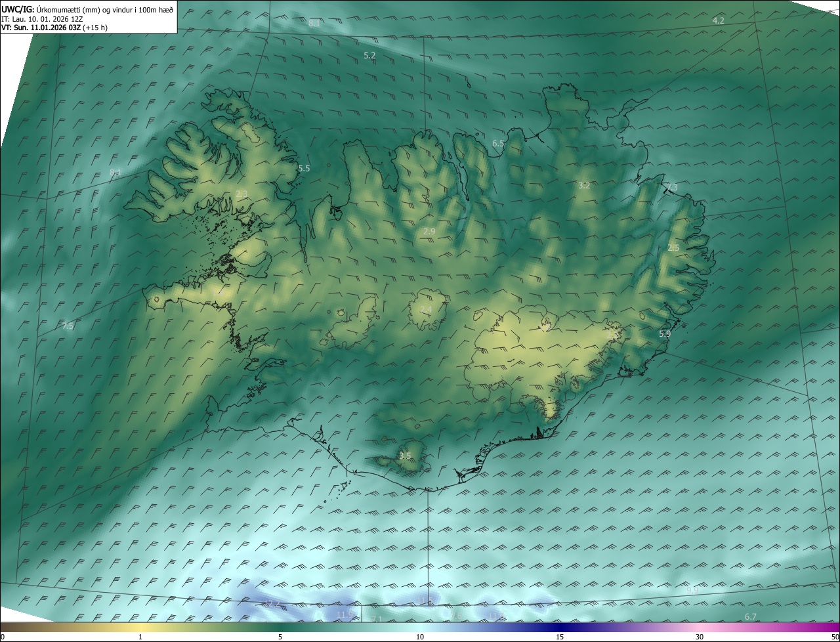The image size is (840, 642).
Task: Click the 7.5 value label on the map
Action: pyautogui.click(x=68, y=326)
